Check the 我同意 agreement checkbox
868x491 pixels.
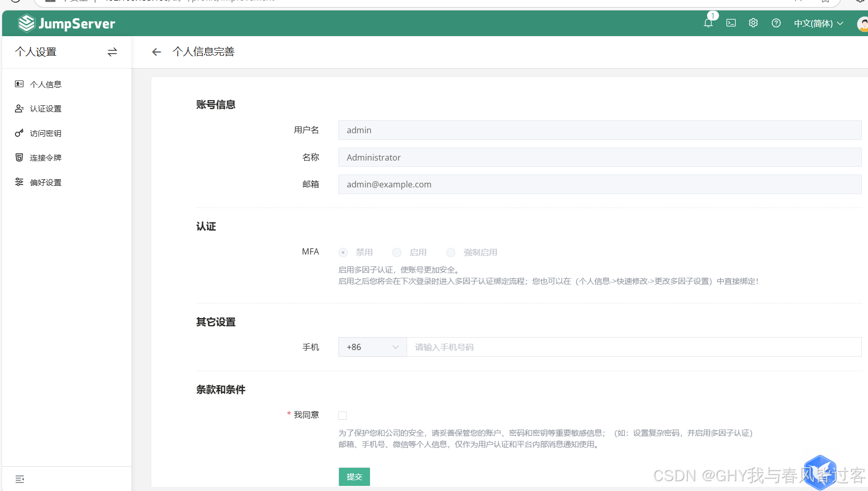click(x=343, y=415)
